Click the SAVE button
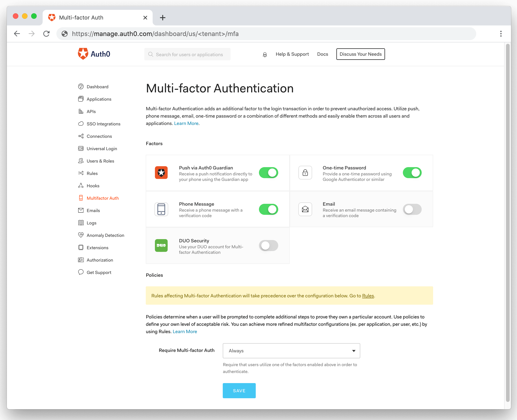This screenshot has width=517, height=420. click(239, 390)
